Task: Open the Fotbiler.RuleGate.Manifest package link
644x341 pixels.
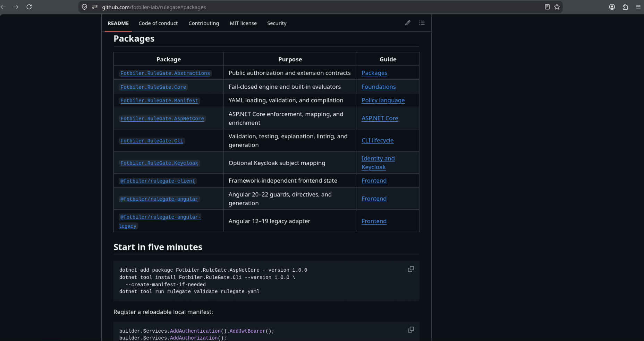Action: 159,100
